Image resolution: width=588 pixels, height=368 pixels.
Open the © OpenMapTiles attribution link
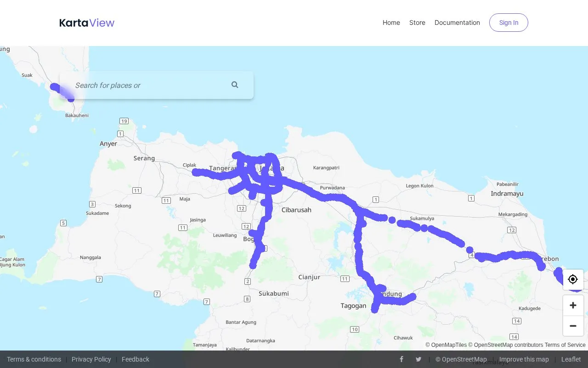pos(446,345)
